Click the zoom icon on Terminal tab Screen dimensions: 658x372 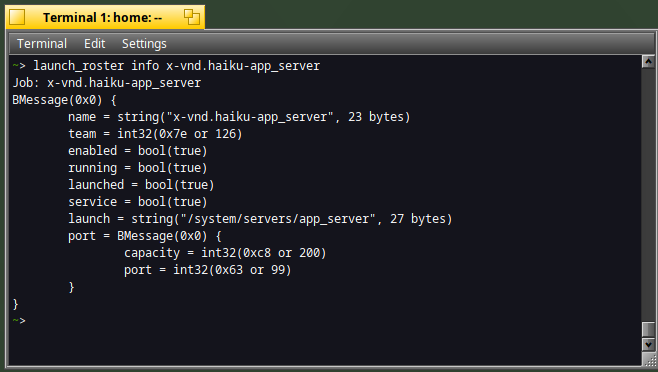[x=192, y=17]
